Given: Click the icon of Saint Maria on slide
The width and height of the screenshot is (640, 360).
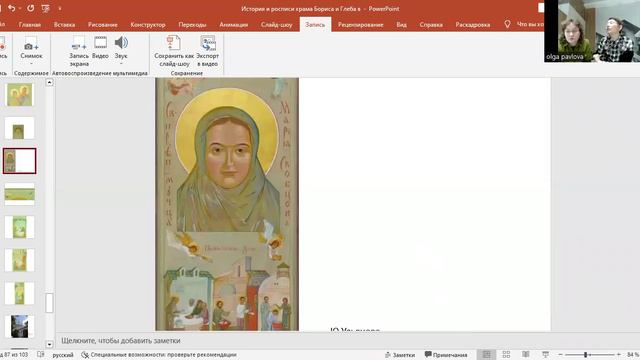Looking at the screenshot, I should point(227,204).
